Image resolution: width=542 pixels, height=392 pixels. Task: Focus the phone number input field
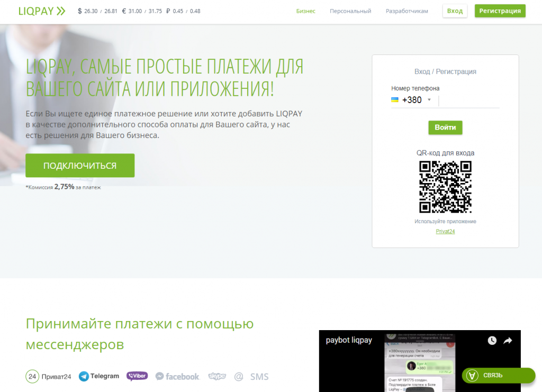pyautogui.click(x=469, y=100)
